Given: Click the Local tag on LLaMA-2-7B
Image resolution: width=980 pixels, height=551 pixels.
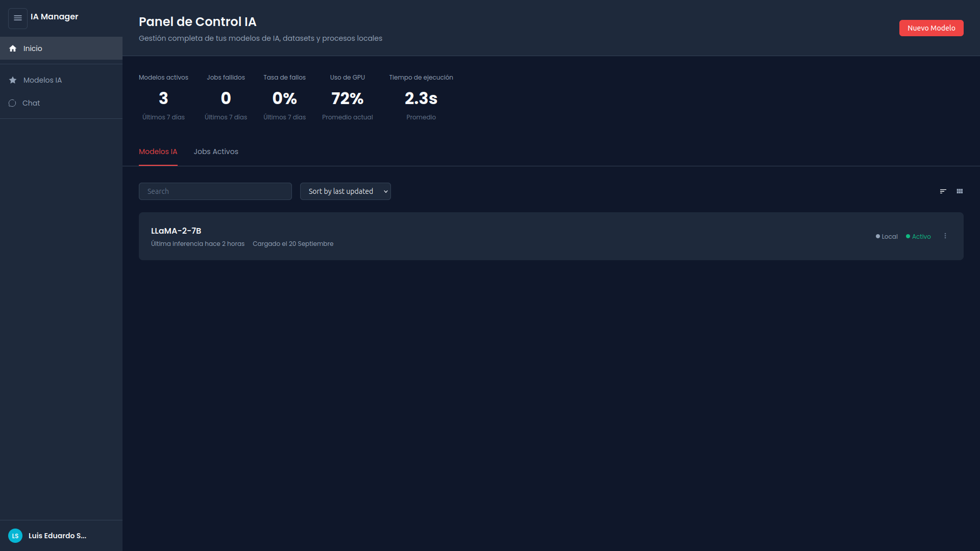Looking at the screenshot, I should coord(887,237).
